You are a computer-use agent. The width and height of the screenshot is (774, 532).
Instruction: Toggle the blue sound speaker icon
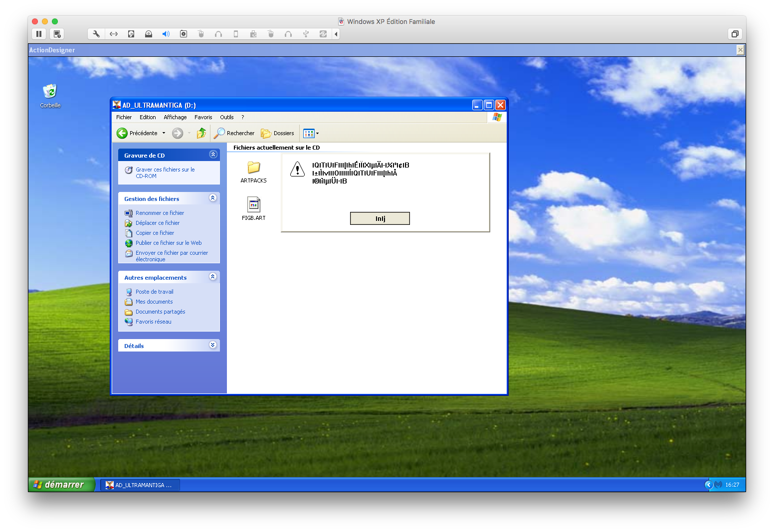click(x=166, y=34)
